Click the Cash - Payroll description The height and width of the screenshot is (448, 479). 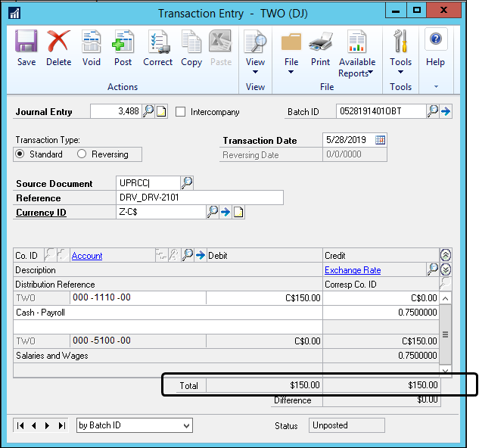[168, 313]
